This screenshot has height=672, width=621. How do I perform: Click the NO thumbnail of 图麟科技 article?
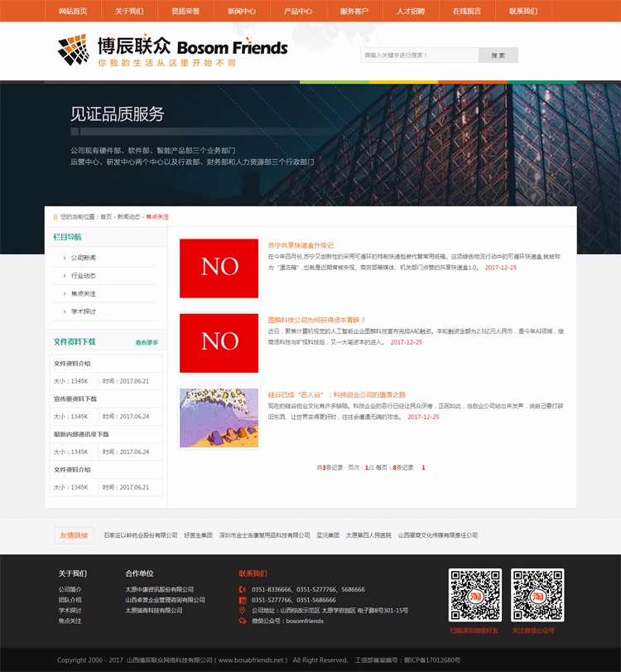tap(219, 343)
